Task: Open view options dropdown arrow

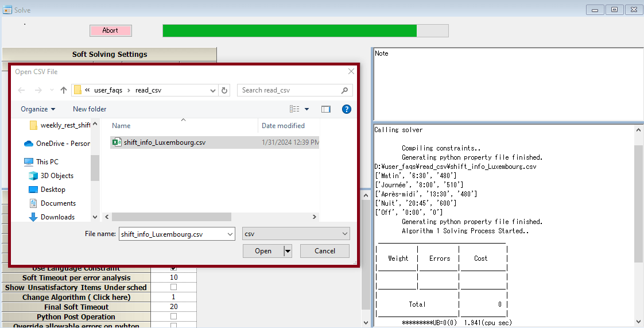Action: 307,109
